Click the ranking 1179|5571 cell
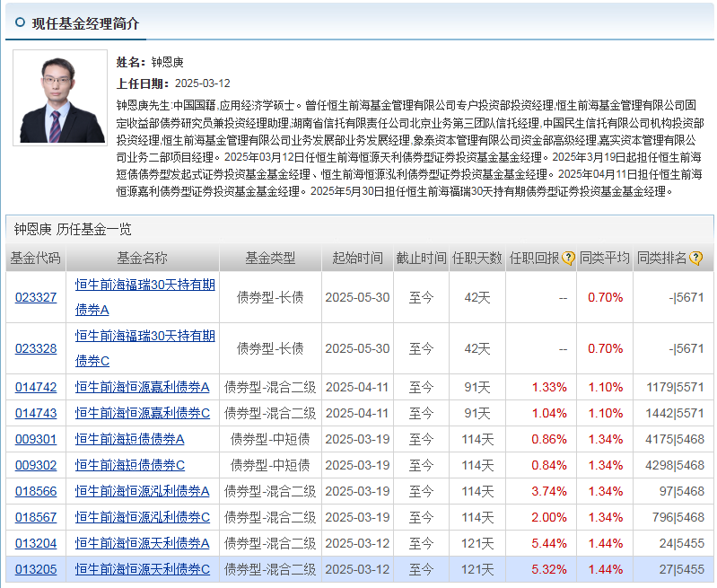Viewport: 717px width, 588px height. pos(675,387)
